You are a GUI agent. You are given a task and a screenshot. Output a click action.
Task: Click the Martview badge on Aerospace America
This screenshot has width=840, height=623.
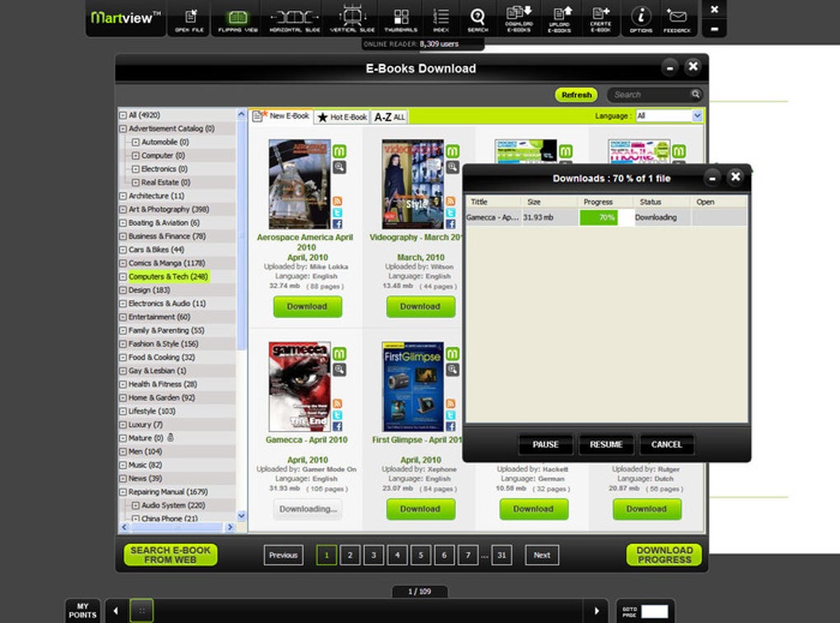[339, 152]
